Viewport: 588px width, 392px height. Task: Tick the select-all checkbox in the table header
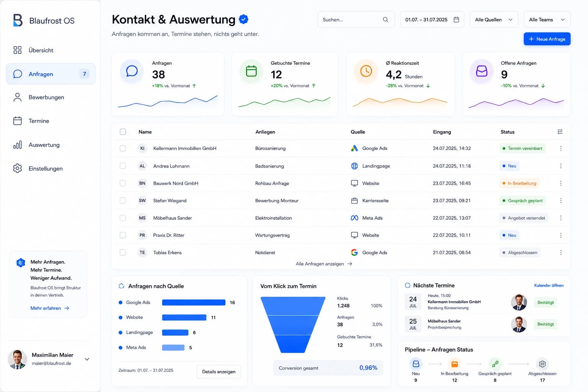click(123, 132)
